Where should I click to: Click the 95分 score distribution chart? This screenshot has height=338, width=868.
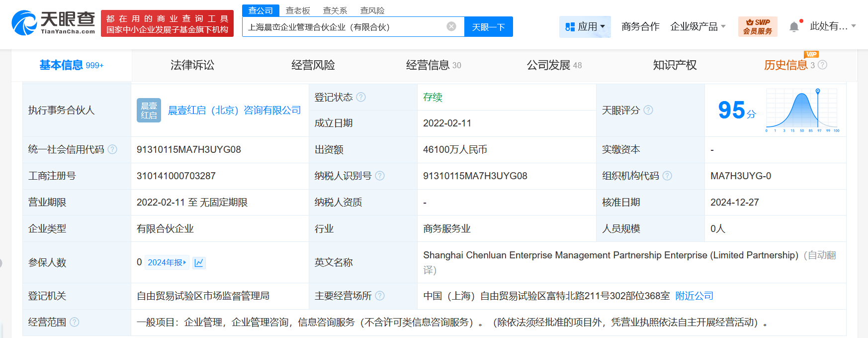(802, 110)
